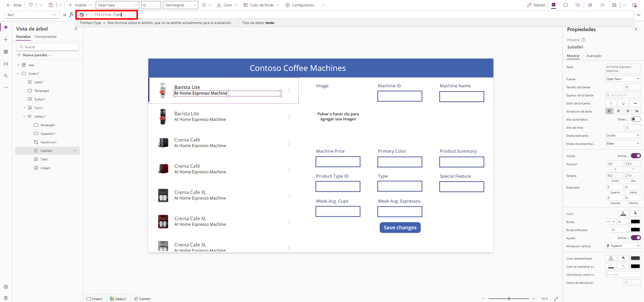
Task: Expand the Form1 node in tree
Action: point(24,108)
